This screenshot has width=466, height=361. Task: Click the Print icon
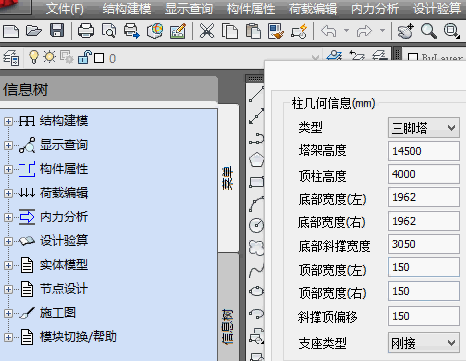pos(86,31)
